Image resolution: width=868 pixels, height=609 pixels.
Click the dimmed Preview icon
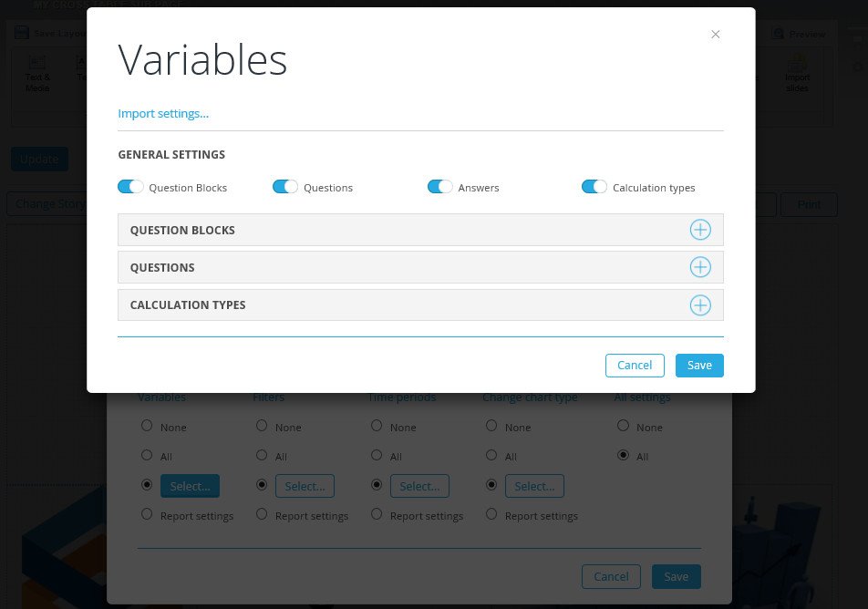click(x=779, y=34)
